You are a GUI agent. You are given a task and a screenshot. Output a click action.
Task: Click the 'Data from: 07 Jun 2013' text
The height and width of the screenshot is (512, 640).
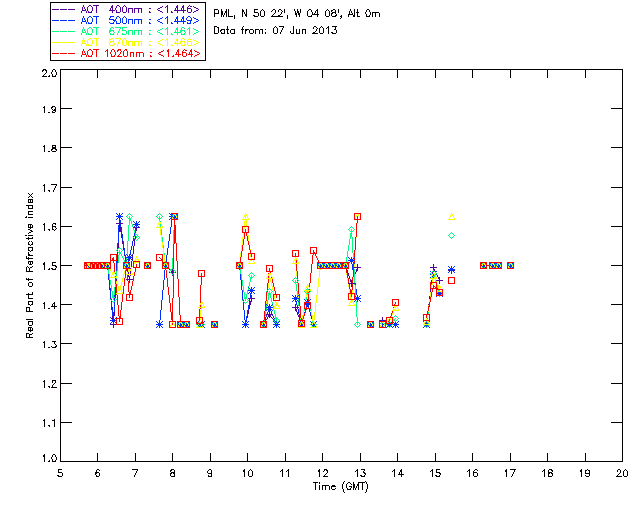(275, 30)
